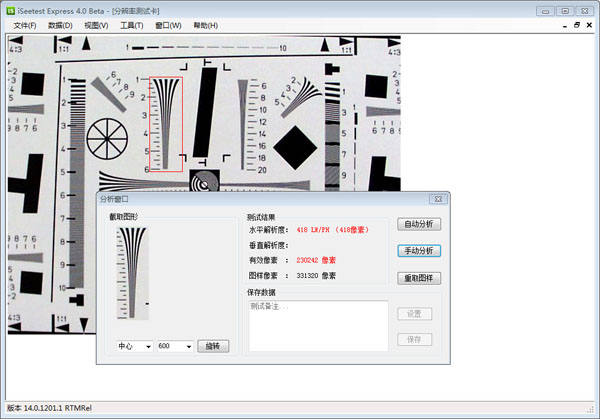Click the 重取图样 button
Screen dimensions: 600x419
click(x=419, y=277)
